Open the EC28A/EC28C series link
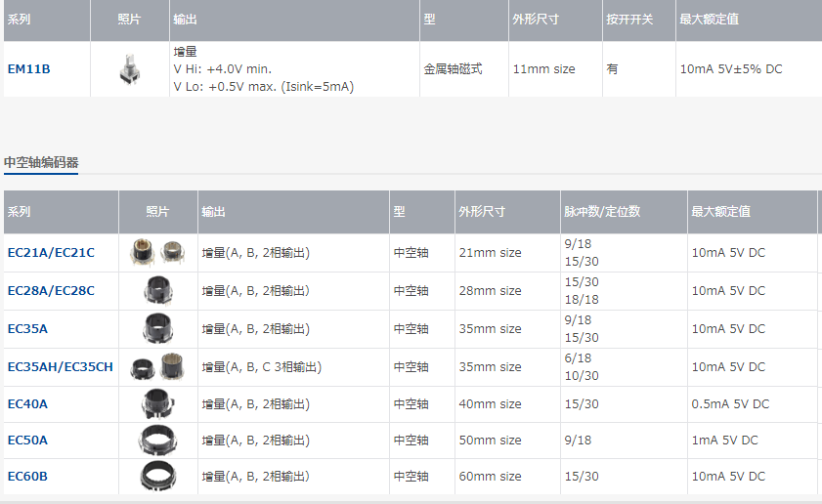 tap(51, 291)
